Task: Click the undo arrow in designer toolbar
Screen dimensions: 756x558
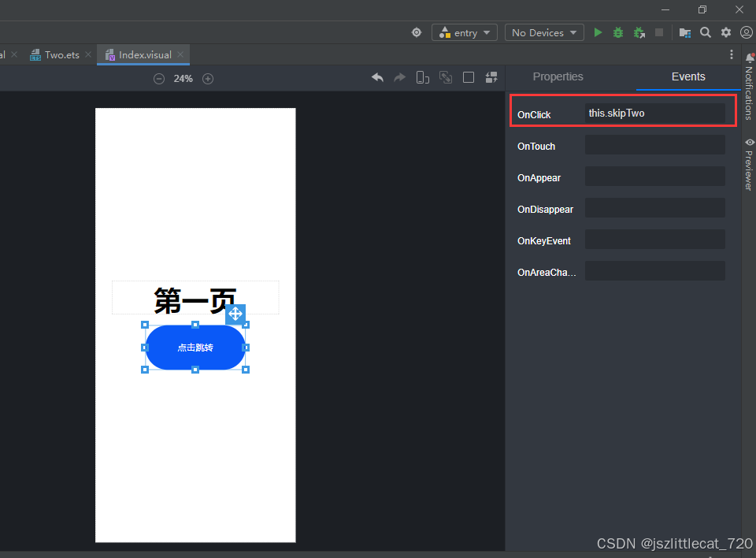Action: (x=377, y=77)
